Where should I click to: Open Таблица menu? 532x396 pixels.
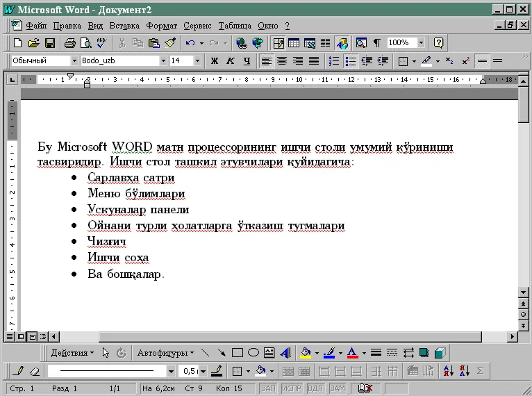coord(235,26)
